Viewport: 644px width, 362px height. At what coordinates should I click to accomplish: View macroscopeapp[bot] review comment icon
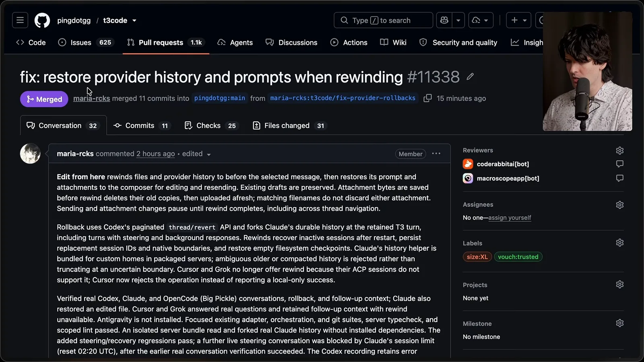coord(620,178)
